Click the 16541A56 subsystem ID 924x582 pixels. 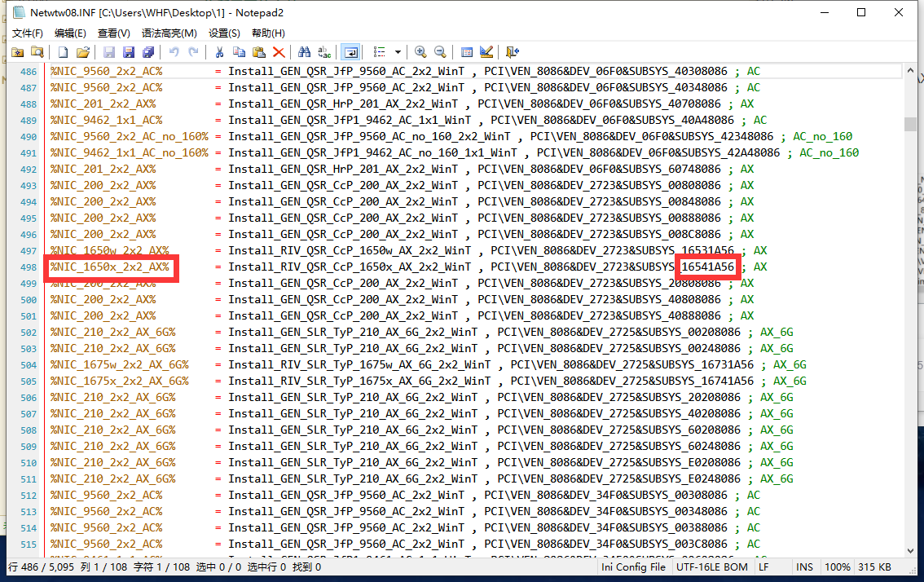click(x=708, y=267)
